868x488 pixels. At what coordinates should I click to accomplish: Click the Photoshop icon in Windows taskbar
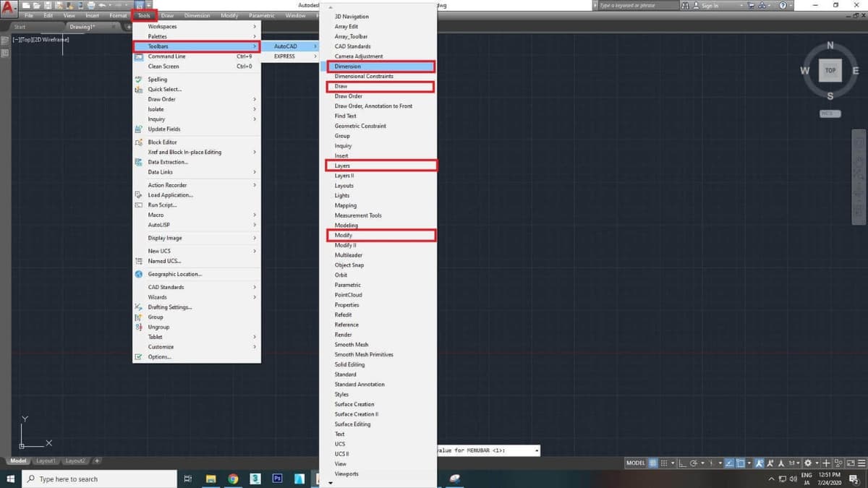point(277,479)
